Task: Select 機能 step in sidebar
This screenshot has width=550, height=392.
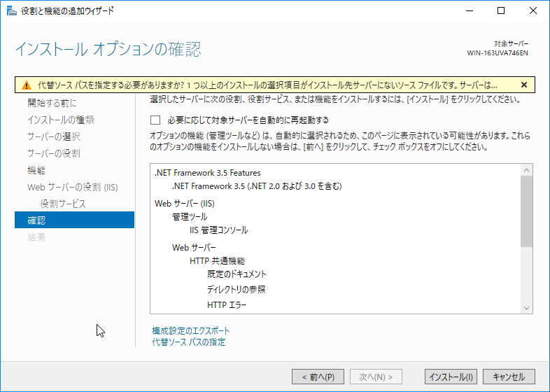Action: coord(36,170)
